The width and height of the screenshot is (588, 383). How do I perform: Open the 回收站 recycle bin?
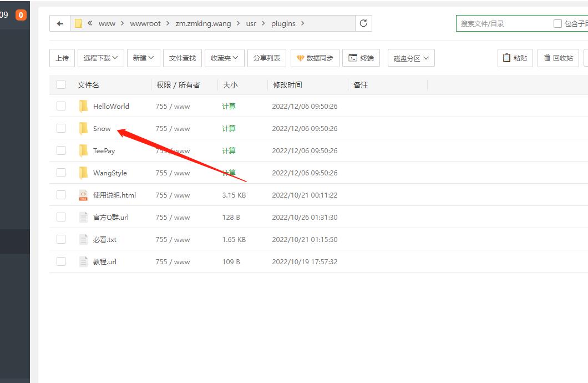(558, 58)
